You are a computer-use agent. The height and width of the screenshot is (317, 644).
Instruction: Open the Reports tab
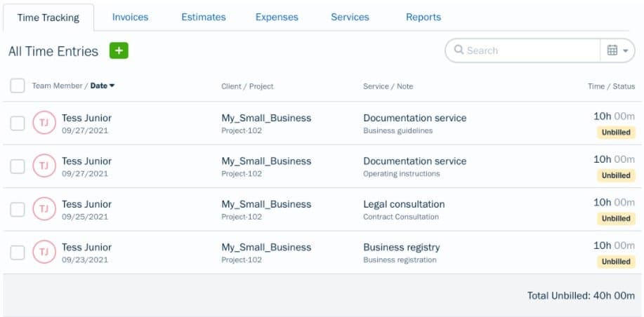[423, 17]
